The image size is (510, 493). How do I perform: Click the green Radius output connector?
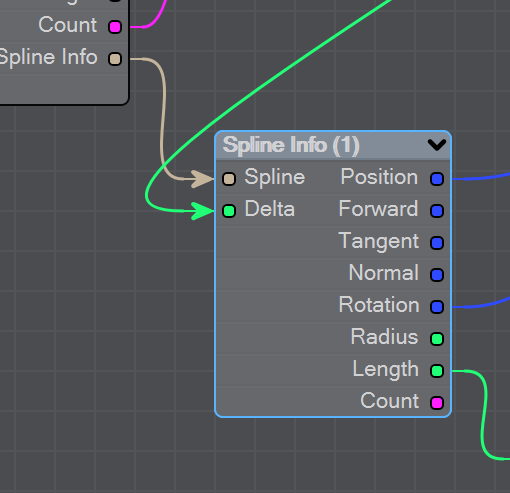coord(437,339)
